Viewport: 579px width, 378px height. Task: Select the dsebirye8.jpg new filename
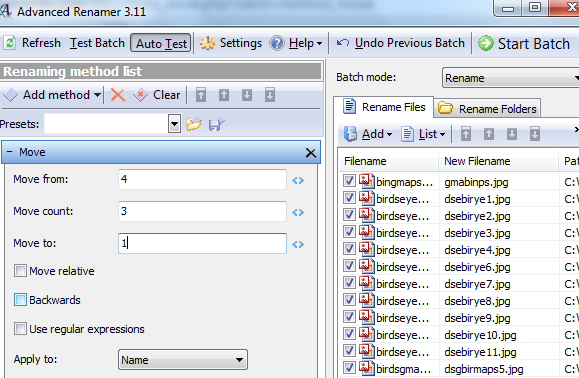[x=477, y=301]
